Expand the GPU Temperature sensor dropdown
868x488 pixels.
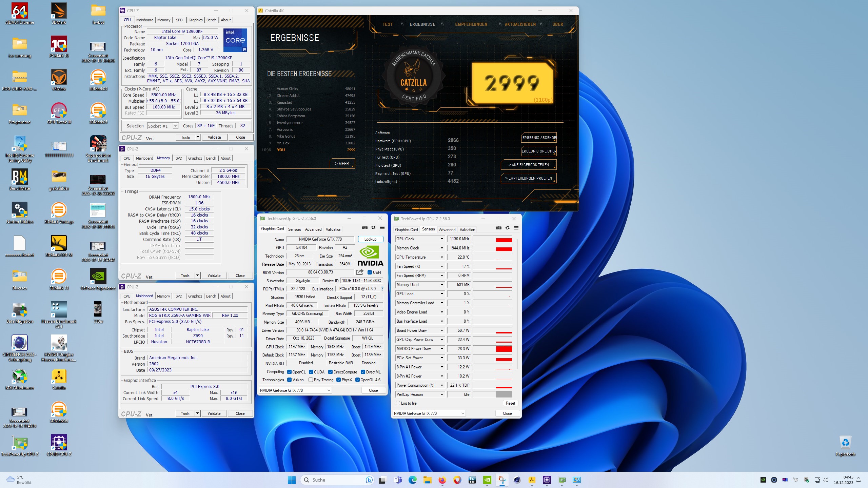(442, 257)
